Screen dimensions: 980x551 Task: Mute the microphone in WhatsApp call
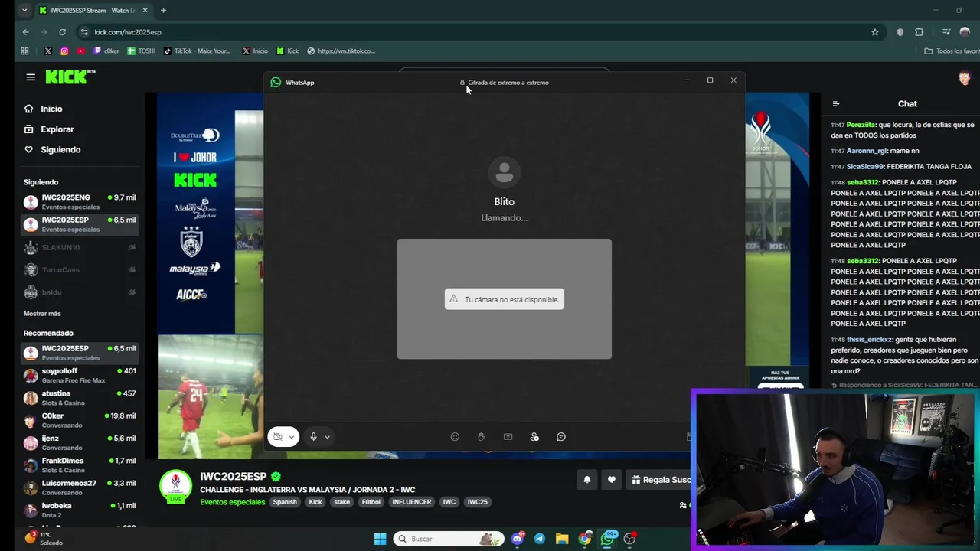pos(313,437)
